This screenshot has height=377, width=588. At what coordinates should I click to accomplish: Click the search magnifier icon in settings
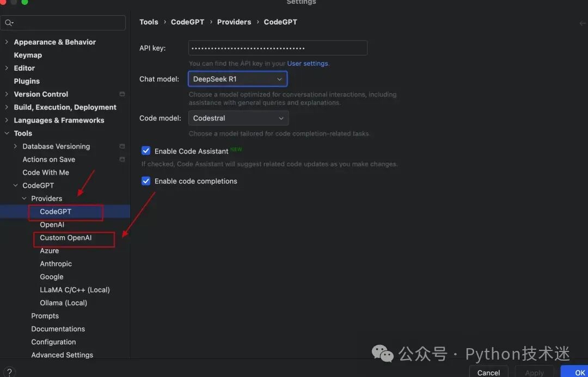(8, 23)
